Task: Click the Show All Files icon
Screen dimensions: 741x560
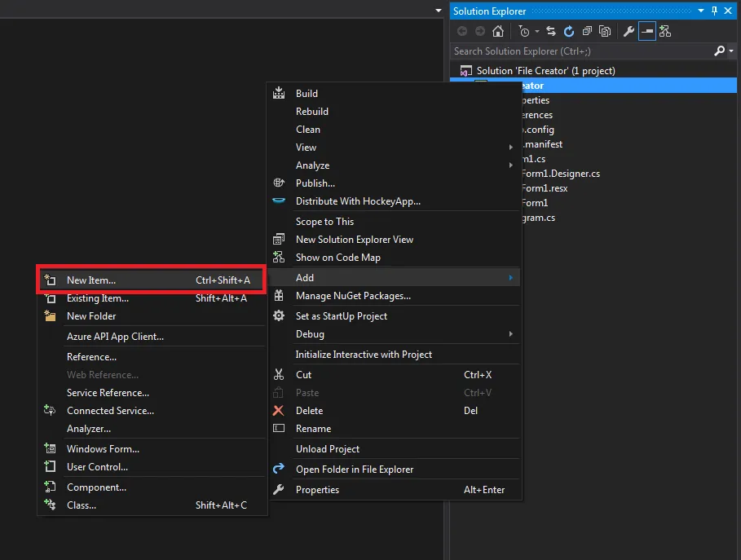Action: (605, 32)
